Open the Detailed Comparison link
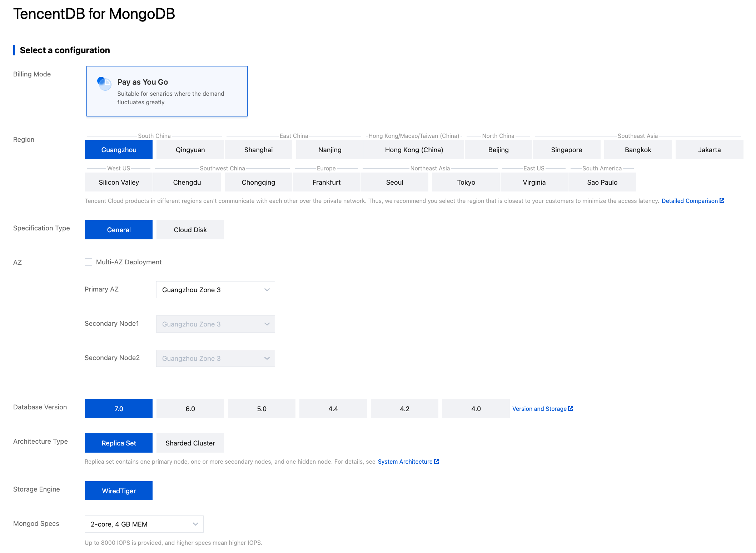756x553 pixels. (x=689, y=201)
